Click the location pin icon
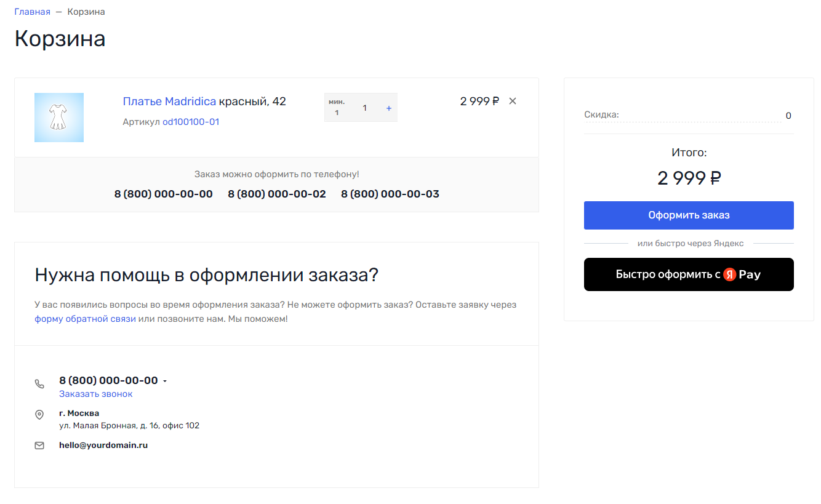821x504 pixels. click(39, 415)
